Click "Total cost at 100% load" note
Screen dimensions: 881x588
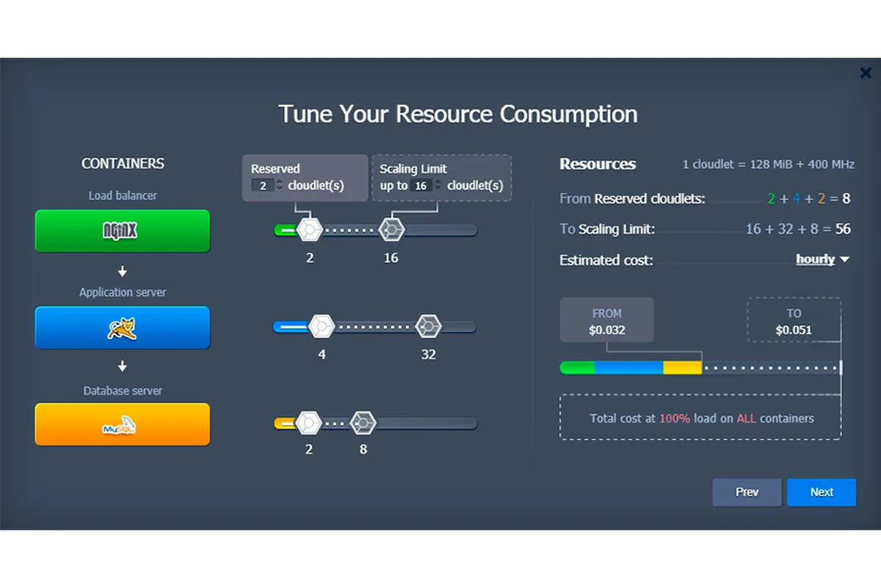point(702,418)
